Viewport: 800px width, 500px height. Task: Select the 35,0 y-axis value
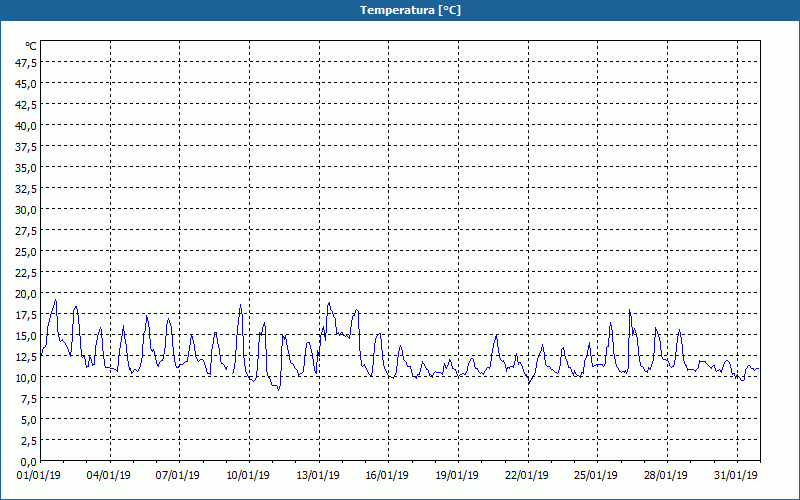click(27, 167)
